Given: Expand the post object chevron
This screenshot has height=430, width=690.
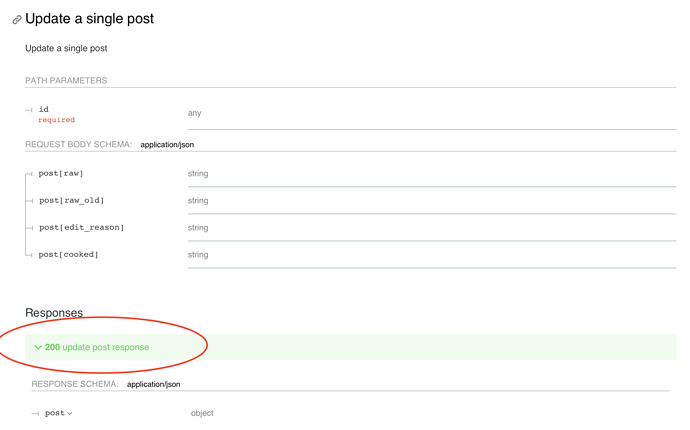Looking at the screenshot, I should pyautogui.click(x=70, y=413).
